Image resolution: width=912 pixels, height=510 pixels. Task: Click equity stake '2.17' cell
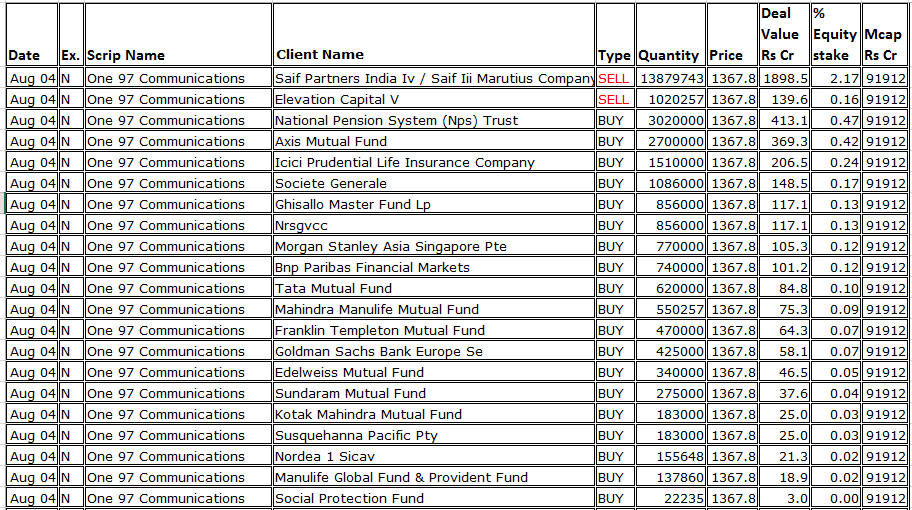[x=836, y=79]
